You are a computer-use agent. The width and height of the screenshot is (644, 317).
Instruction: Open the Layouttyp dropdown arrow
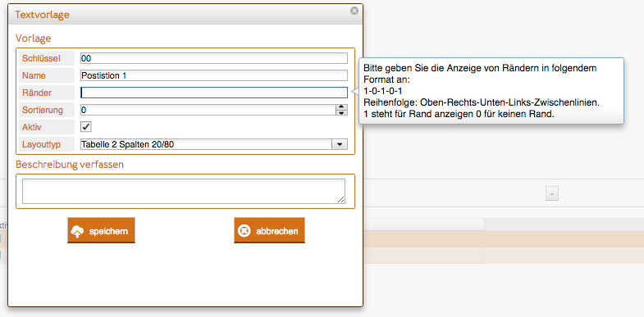pyautogui.click(x=340, y=144)
